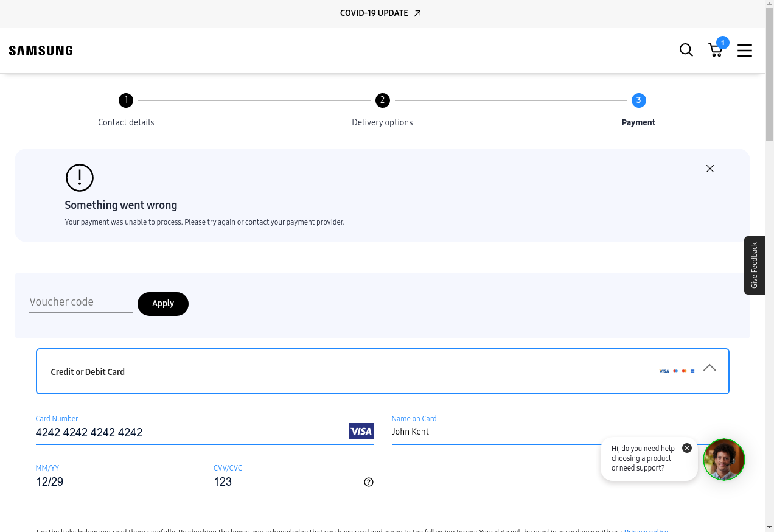Open the COVID-19 UPDATE link
The height and width of the screenshot is (532, 774).
point(380,13)
